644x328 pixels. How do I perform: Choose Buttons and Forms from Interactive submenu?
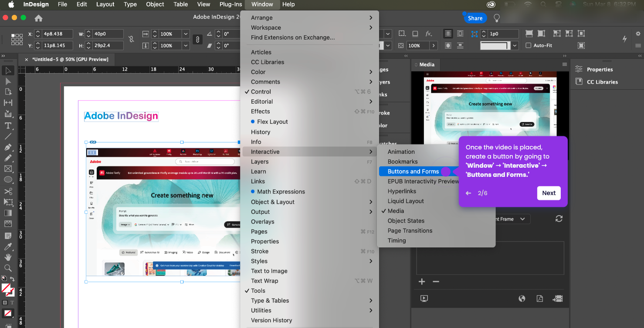[414, 171]
